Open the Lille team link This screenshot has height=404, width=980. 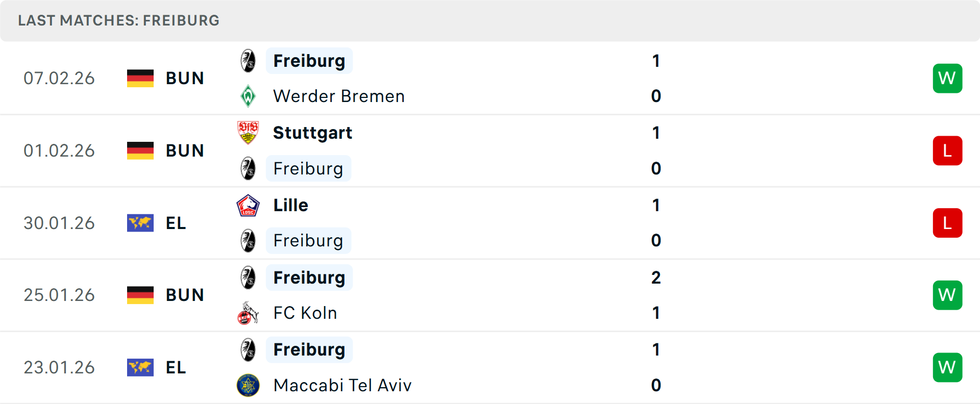[290, 205]
